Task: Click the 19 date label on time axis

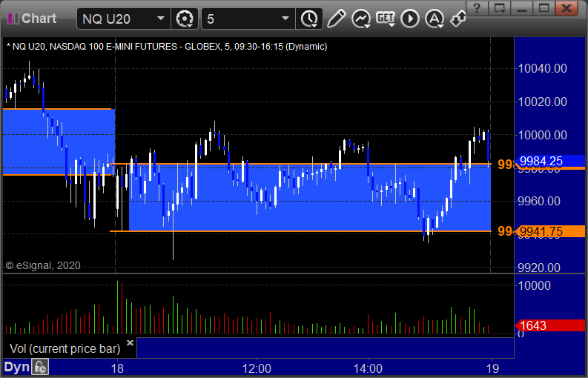Action: click(493, 368)
